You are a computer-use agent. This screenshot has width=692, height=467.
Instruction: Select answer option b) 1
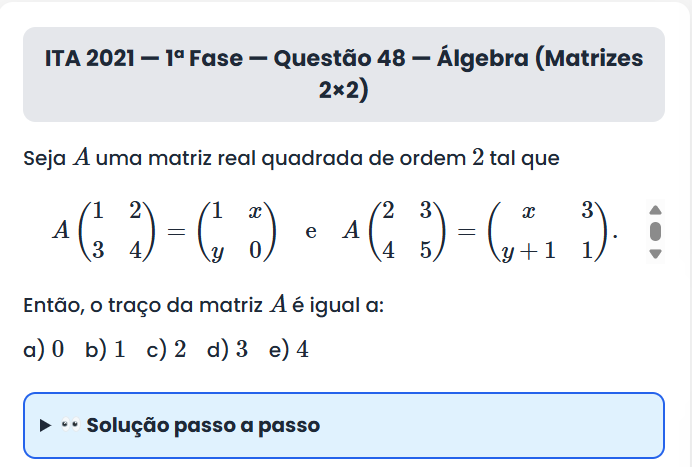tap(105, 350)
